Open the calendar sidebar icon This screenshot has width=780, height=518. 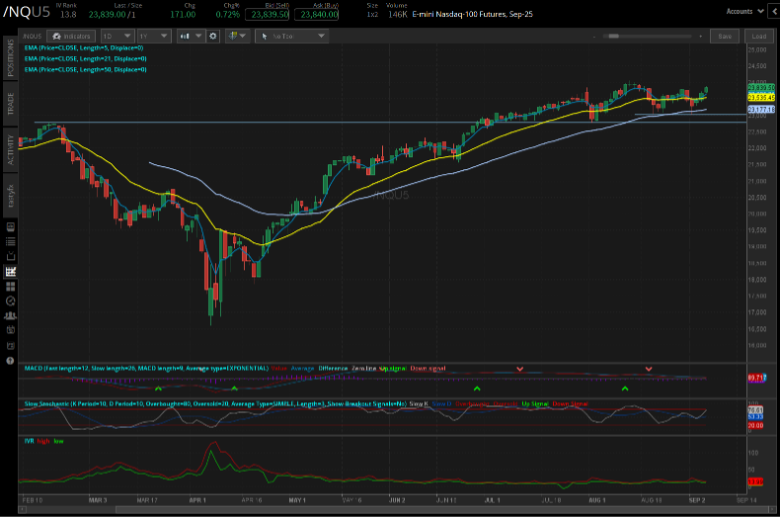click(10, 330)
